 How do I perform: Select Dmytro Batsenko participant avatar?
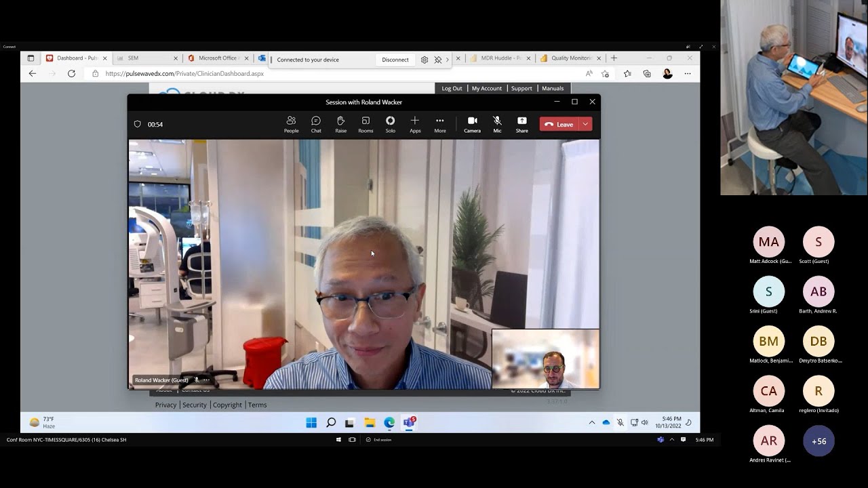[818, 341]
